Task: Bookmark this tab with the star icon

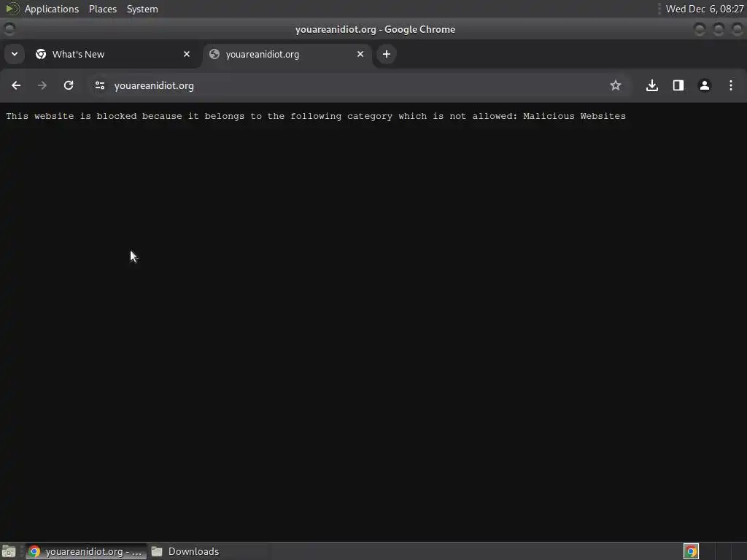Action: click(616, 86)
